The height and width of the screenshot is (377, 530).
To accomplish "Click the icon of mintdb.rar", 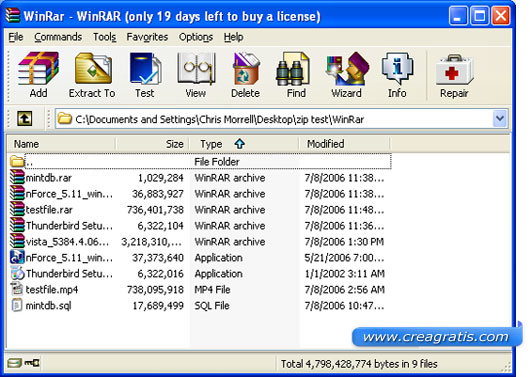I will coord(17,177).
